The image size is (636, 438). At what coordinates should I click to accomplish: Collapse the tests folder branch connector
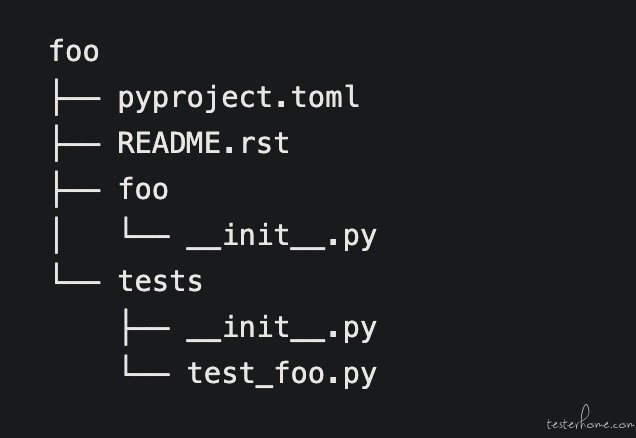click(x=75, y=281)
